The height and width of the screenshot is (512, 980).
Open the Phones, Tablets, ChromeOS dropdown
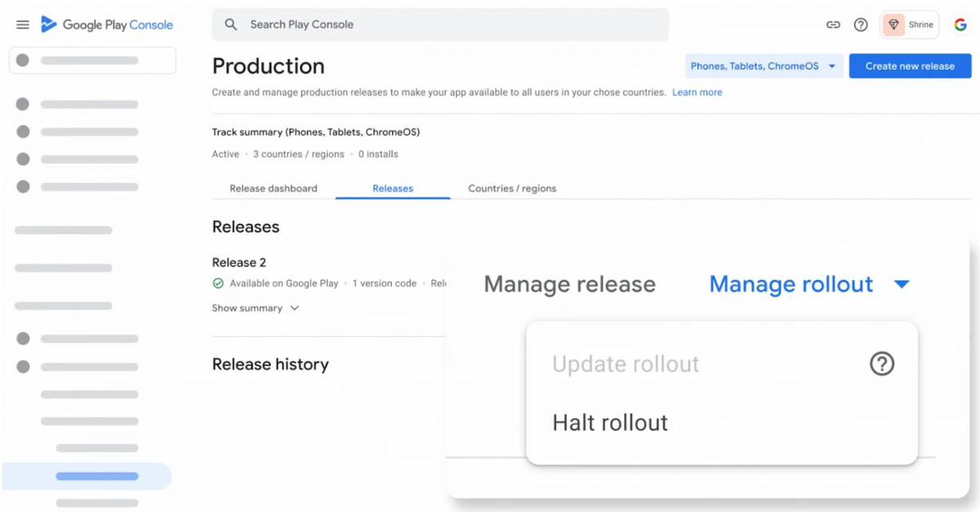click(763, 66)
